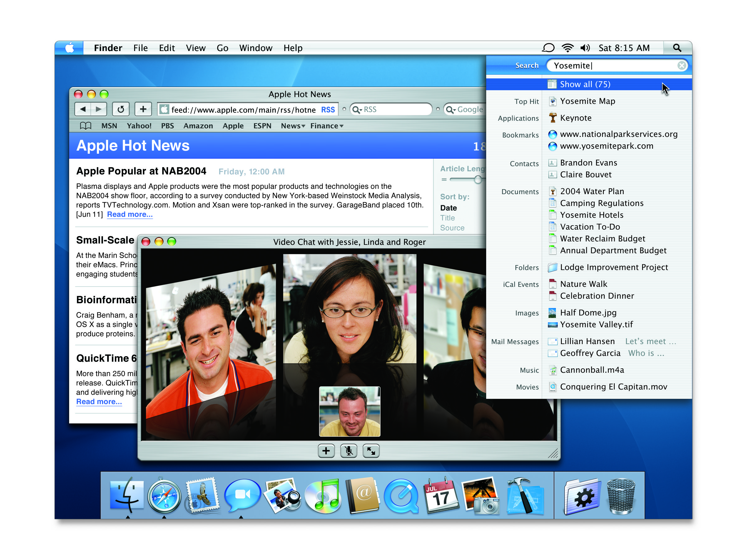
Task: Open Finder from the Dock
Action: click(x=127, y=495)
